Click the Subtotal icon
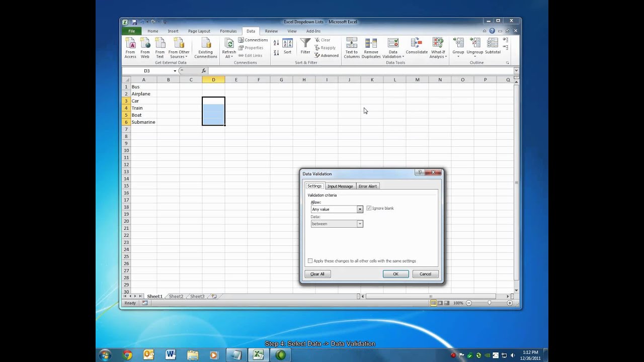Viewport: 644px width, 362px height. (x=493, y=46)
